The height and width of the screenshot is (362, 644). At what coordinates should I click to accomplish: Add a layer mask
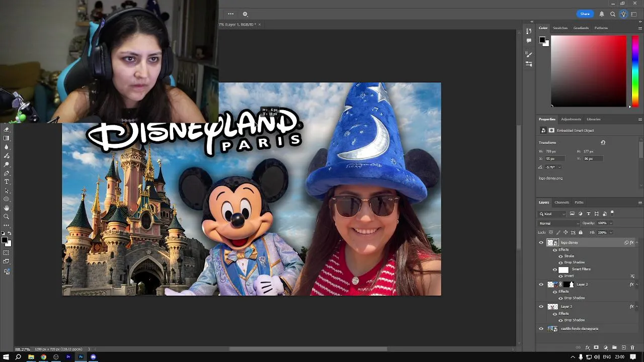(596, 347)
